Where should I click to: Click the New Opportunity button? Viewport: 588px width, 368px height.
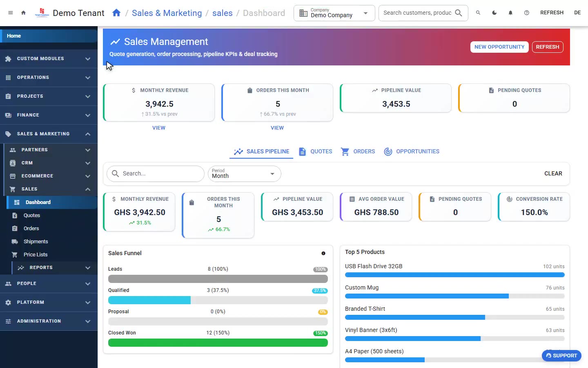pos(499,47)
